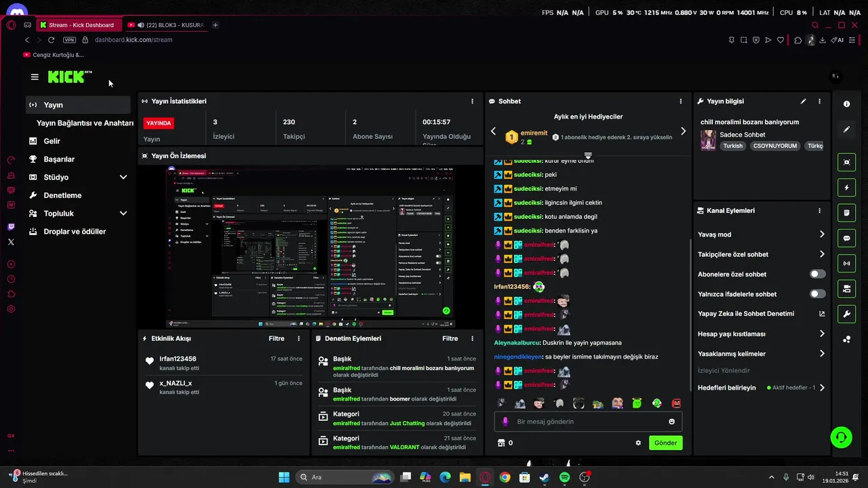868x488 pixels.
Task: Click the red emote in quick emote row
Action: (x=676, y=403)
